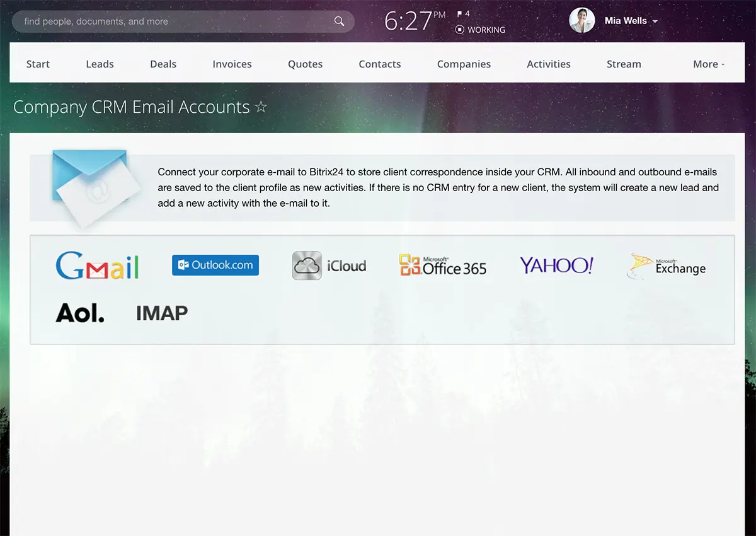756x536 pixels.
Task: Connect using the Office 365 logo
Action: 442,265
